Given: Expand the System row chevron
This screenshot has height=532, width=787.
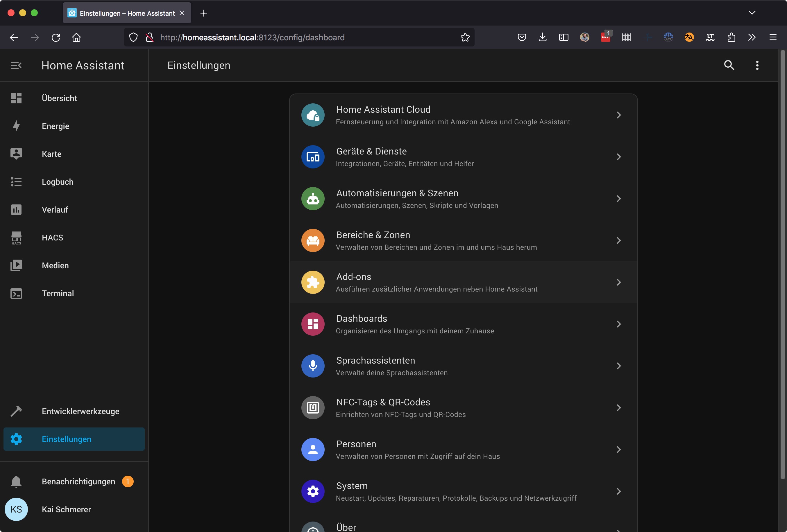Looking at the screenshot, I should tap(618, 491).
